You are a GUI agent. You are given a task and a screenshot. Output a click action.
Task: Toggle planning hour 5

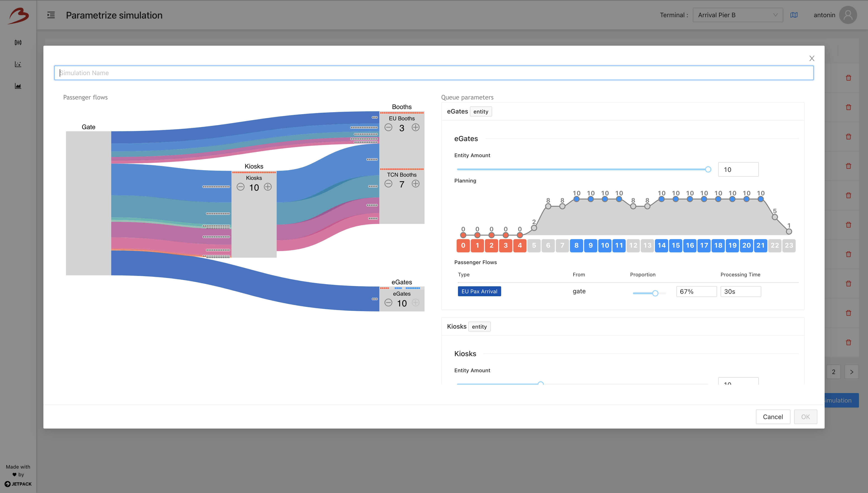click(x=534, y=246)
